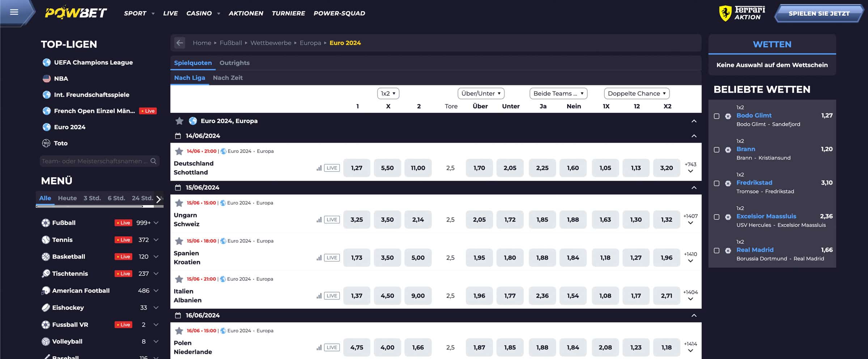Select odds 5,50 draw for Deutschland Schottland
The image size is (868, 359).
[387, 168]
